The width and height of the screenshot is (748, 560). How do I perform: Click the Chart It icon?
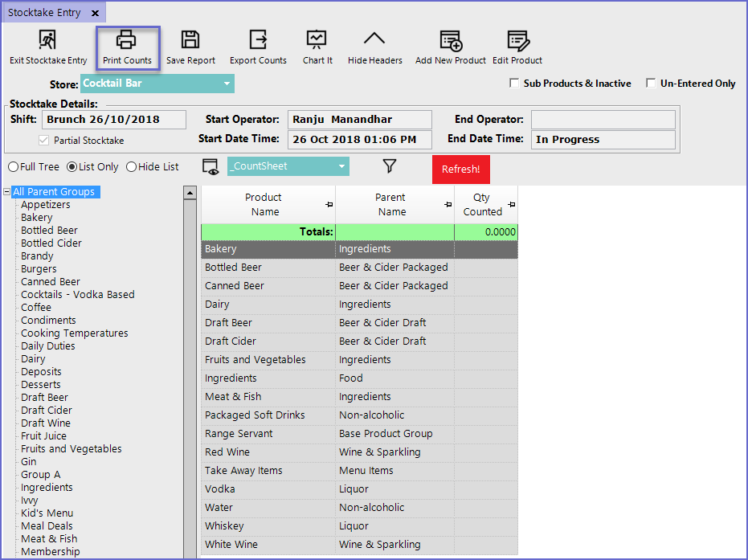[317, 40]
